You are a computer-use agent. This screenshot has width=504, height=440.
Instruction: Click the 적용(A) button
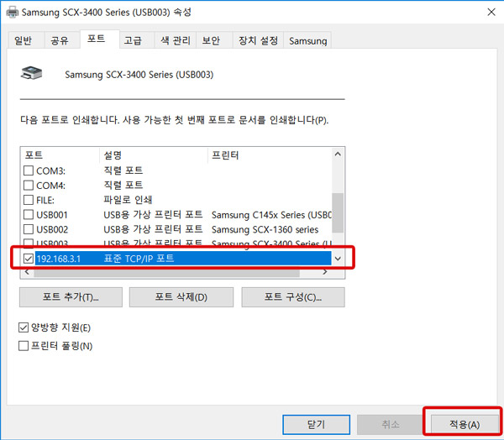pos(465,425)
